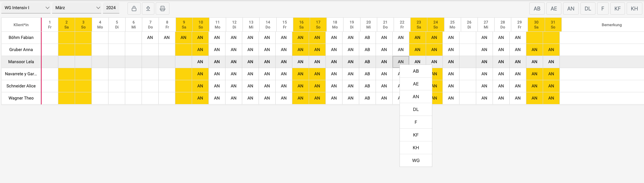
Task: Click the printer icon button
Action: point(163,9)
